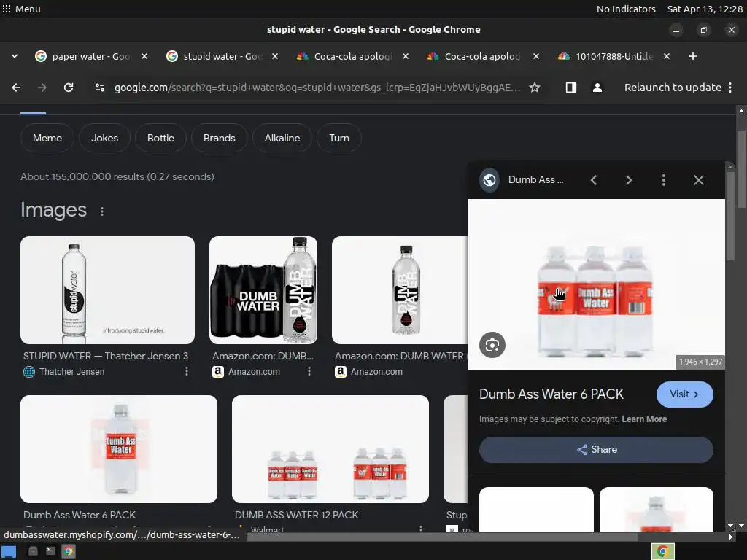Image resolution: width=747 pixels, height=560 pixels.
Task: Close the 101047888-Untitled tab
Action: 667,56
